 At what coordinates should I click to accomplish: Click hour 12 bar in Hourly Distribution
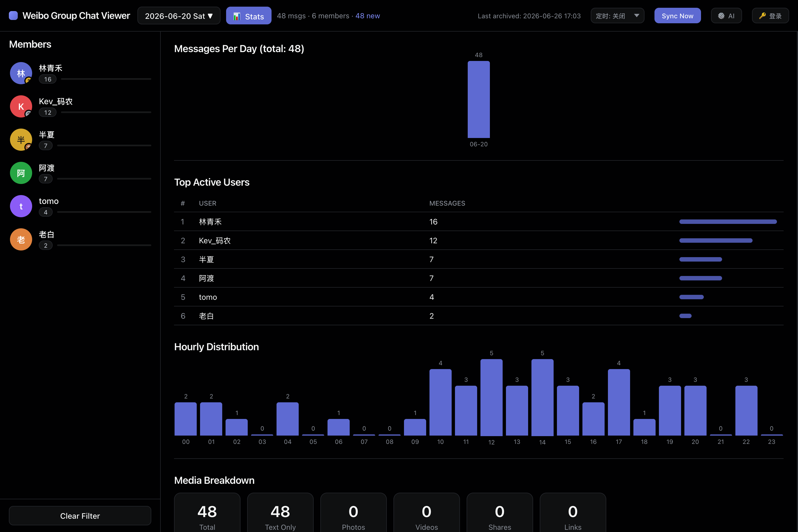(x=491, y=397)
